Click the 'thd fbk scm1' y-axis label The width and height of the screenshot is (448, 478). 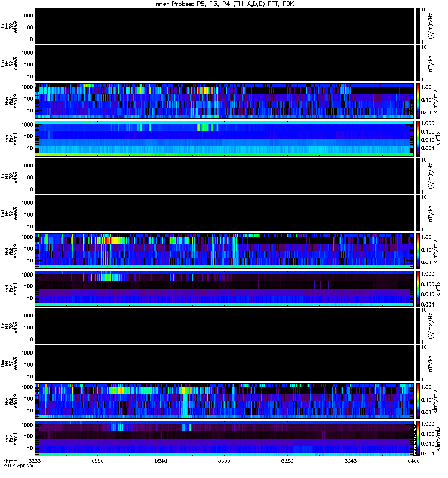tap(11, 289)
